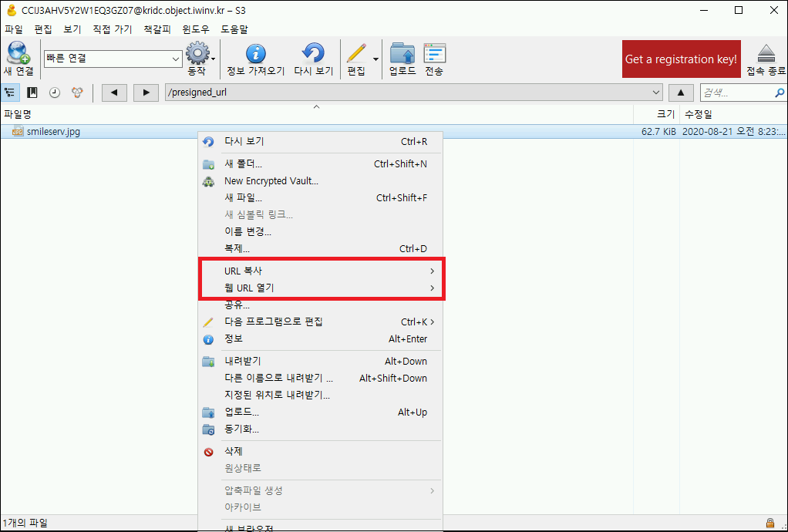Sort by the 파일명 column header

pos(317,115)
